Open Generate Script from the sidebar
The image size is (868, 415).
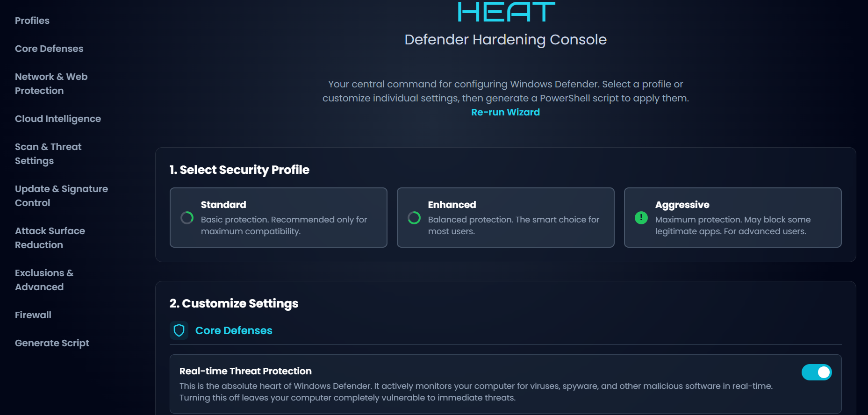tap(52, 343)
